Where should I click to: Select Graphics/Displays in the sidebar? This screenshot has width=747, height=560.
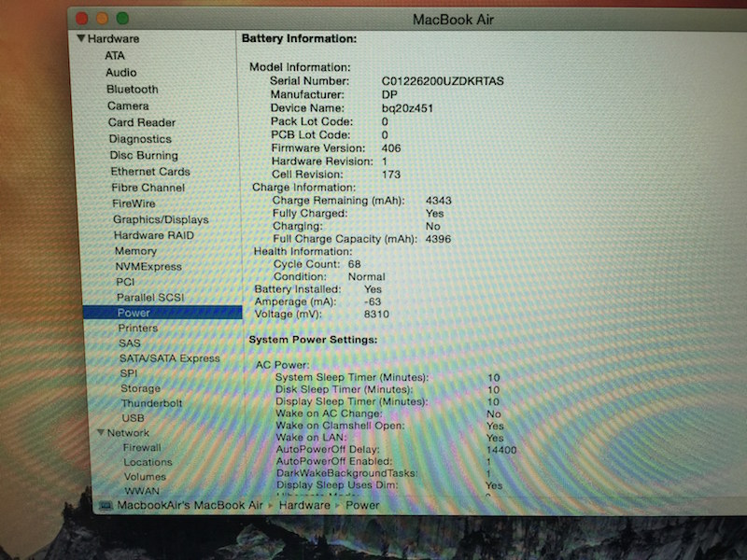(161, 219)
